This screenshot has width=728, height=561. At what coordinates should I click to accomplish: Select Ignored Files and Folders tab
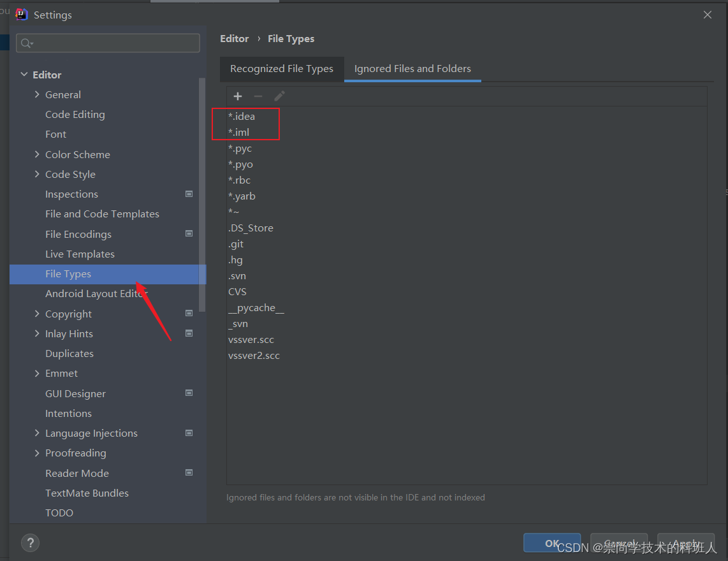point(412,69)
